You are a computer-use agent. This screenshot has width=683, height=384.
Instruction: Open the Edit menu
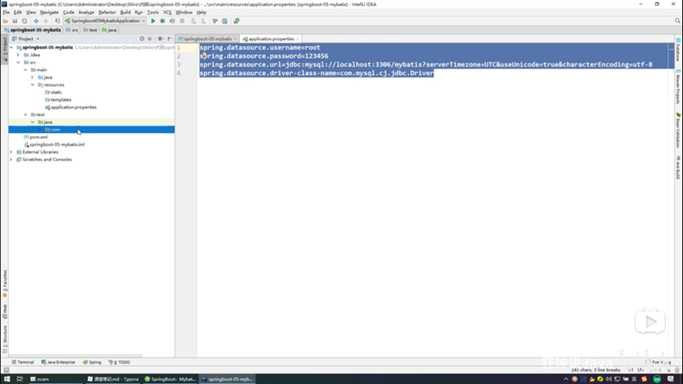[18, 12]
